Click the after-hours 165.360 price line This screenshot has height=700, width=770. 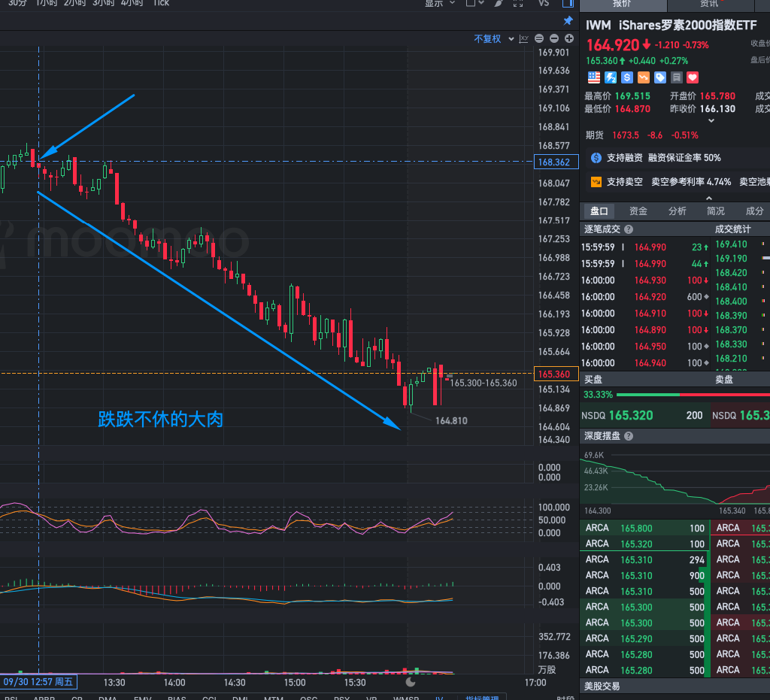pos(637,61)
